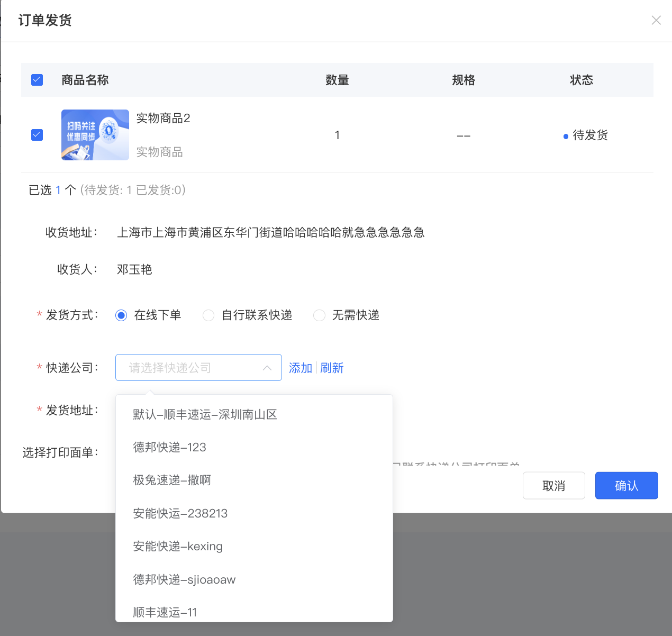
Task: Select the 无需快递 radio option
Action: pyautogui.click(x=347, y=315)
